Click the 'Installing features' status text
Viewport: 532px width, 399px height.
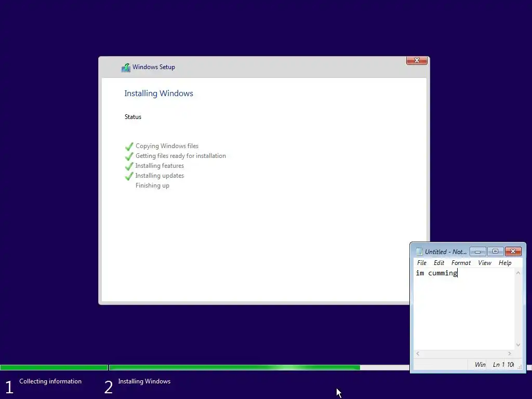click(159, 166)
